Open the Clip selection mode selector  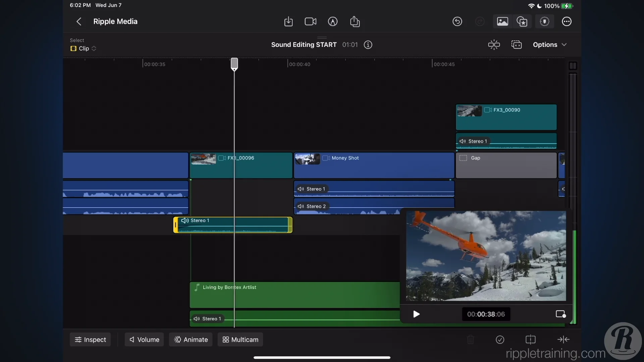pos(84,49)
